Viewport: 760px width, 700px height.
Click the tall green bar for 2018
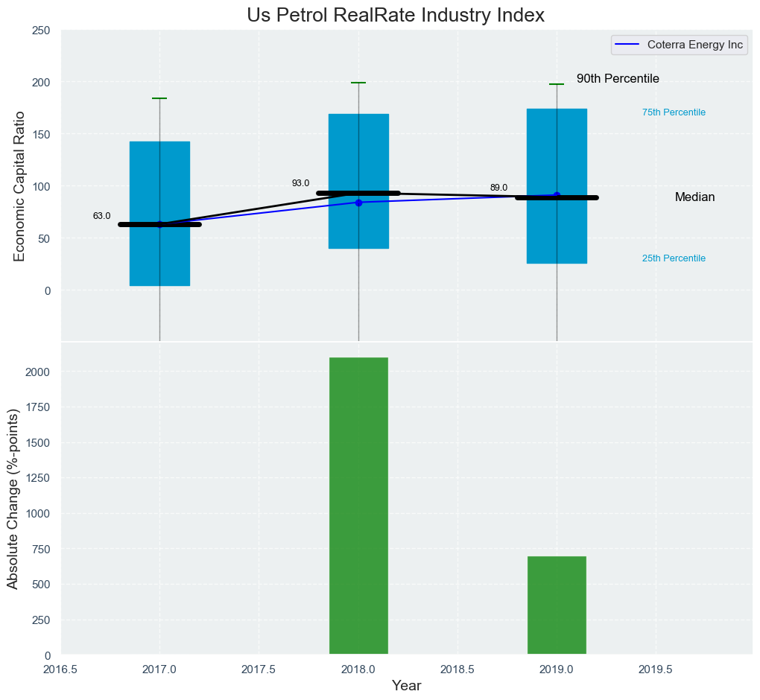pos(358,506)
